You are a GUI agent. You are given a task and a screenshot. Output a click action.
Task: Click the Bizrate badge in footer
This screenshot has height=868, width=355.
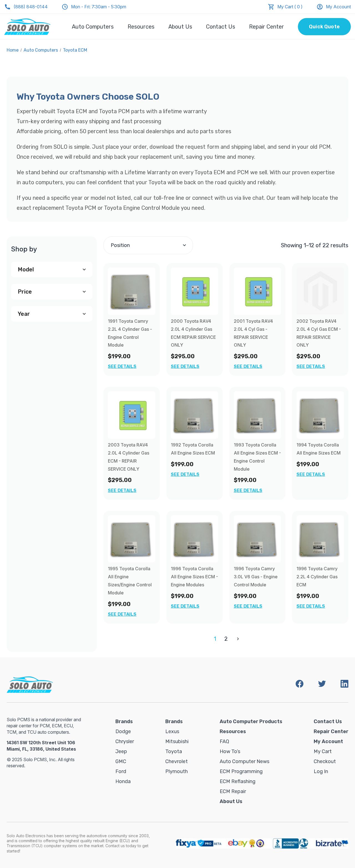(332, 843)
